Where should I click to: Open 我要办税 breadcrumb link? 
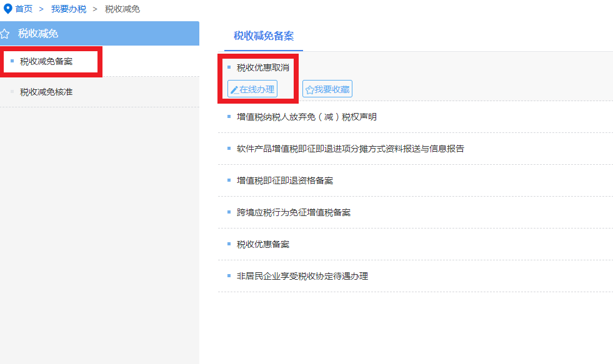[x=68, y=9]
